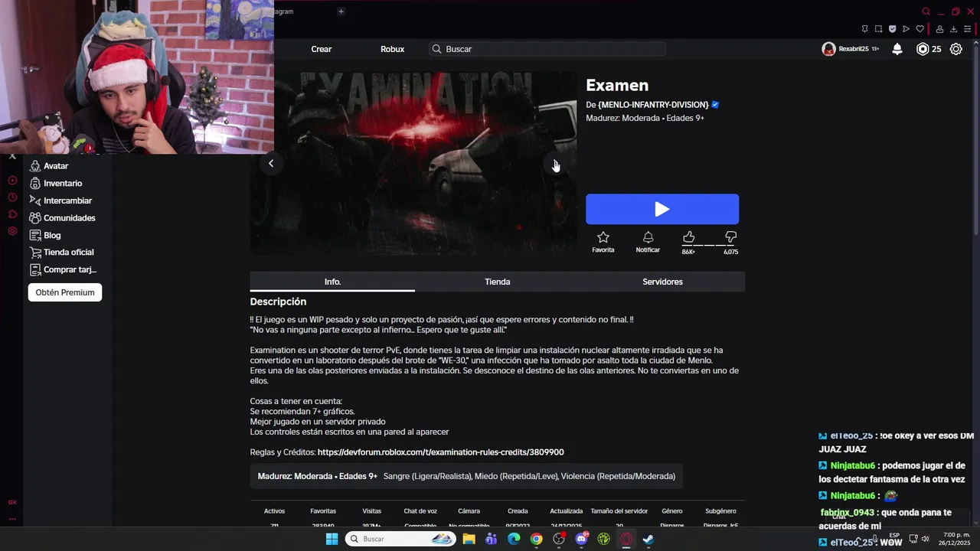Screen dimensions: 980x551
Task: Open the Avatar page in Roblox sidebar
Action: [x=49, y=166]
